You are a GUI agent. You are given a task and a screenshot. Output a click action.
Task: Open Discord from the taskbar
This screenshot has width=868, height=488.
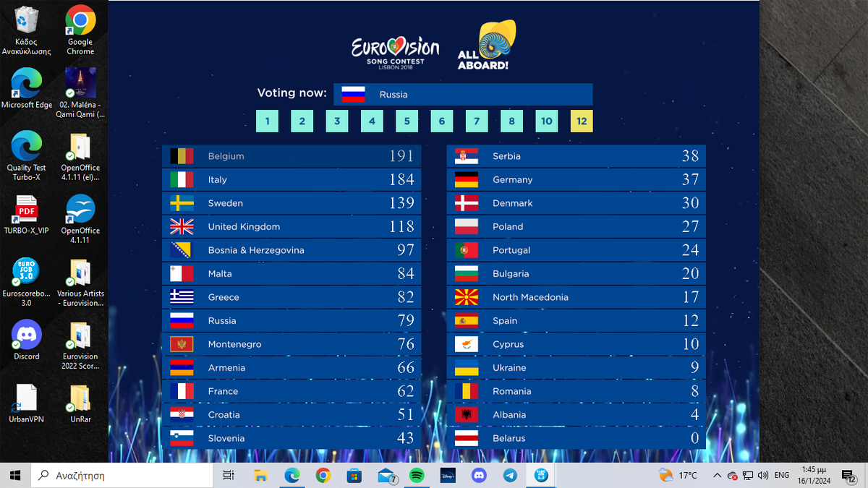(479, 475)
